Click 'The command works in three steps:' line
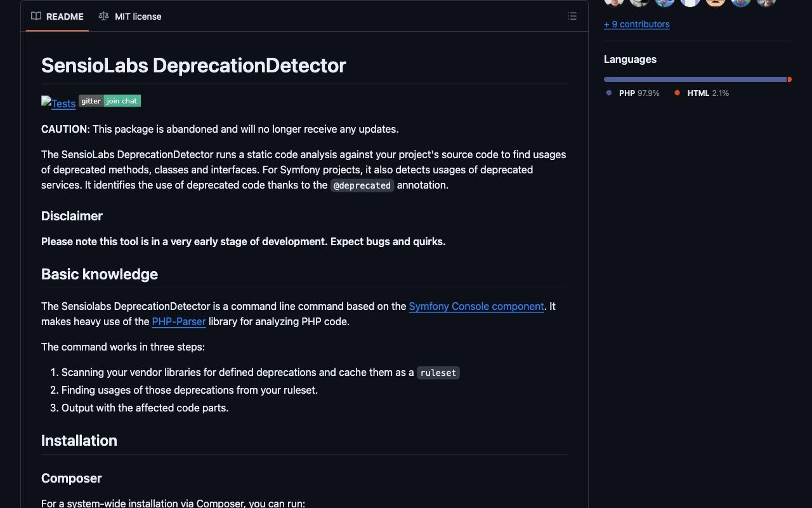812x508 pixels. click(x=123, y=347)
